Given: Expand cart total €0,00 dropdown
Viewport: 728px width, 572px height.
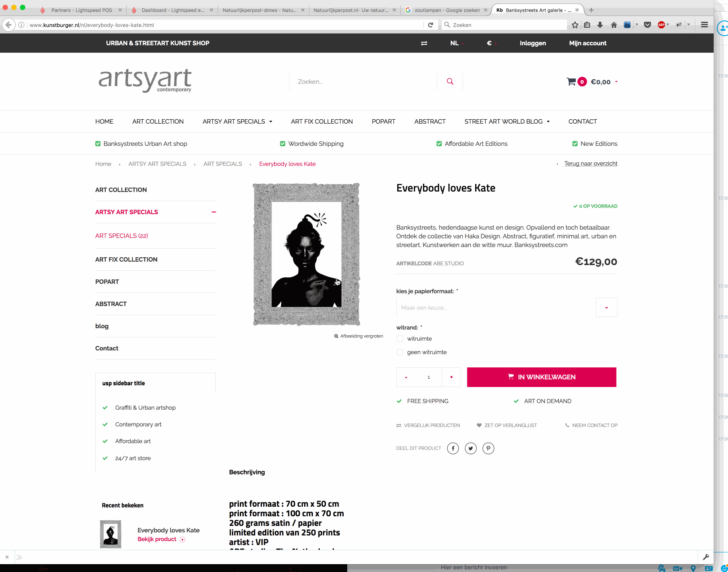Looking at the screenshot, I should (x=604, y=81).
